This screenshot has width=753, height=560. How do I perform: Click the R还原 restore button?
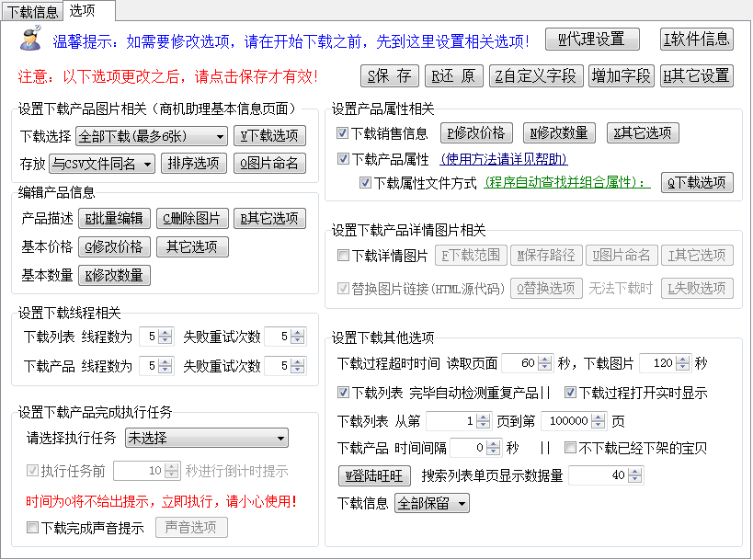(x=454, y=76)
